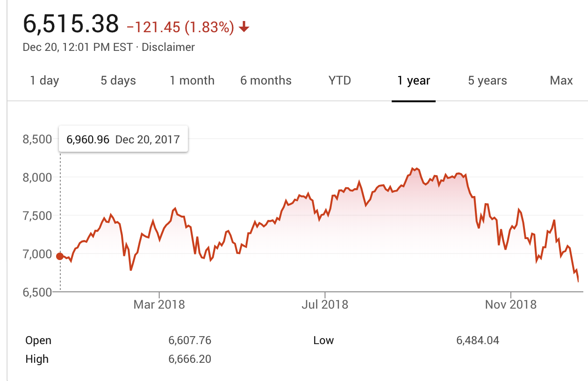This screenshot has width=588, height=381.
Task: Select the 5 days range tab
Action: pos(118,80)
